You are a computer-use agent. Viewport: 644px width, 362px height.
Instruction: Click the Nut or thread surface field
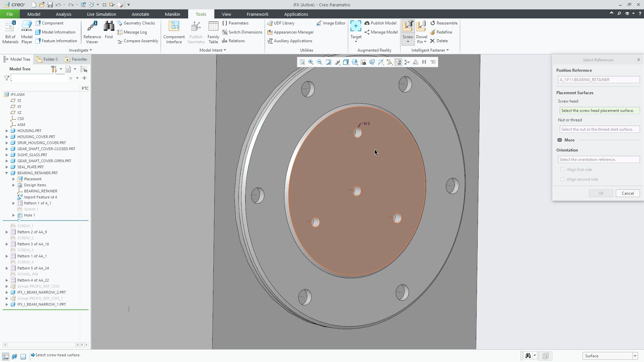tap(599, 129)
